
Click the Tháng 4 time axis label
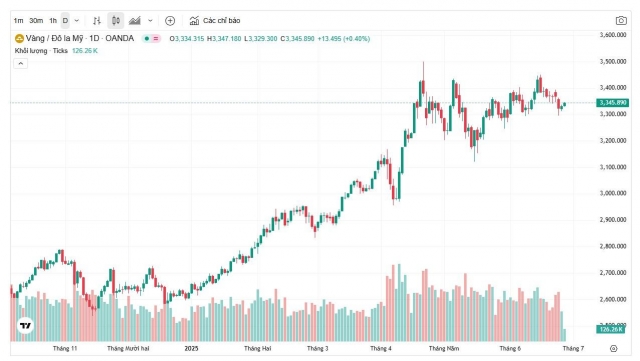pos(381,348)
